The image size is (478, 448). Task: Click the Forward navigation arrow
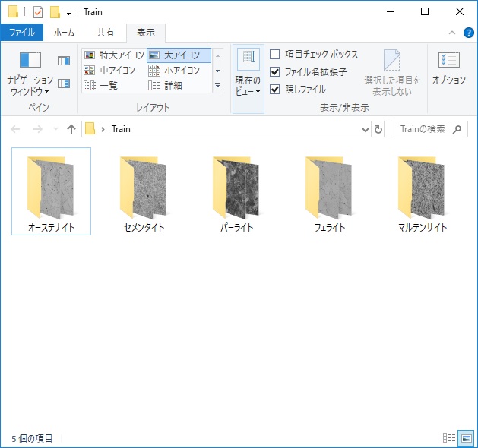(38, 129)
